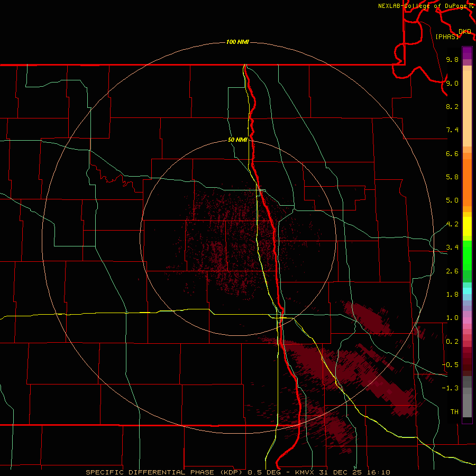Click the 3.4 value on the color scale

pyautogui.click(x=452, y=248)
